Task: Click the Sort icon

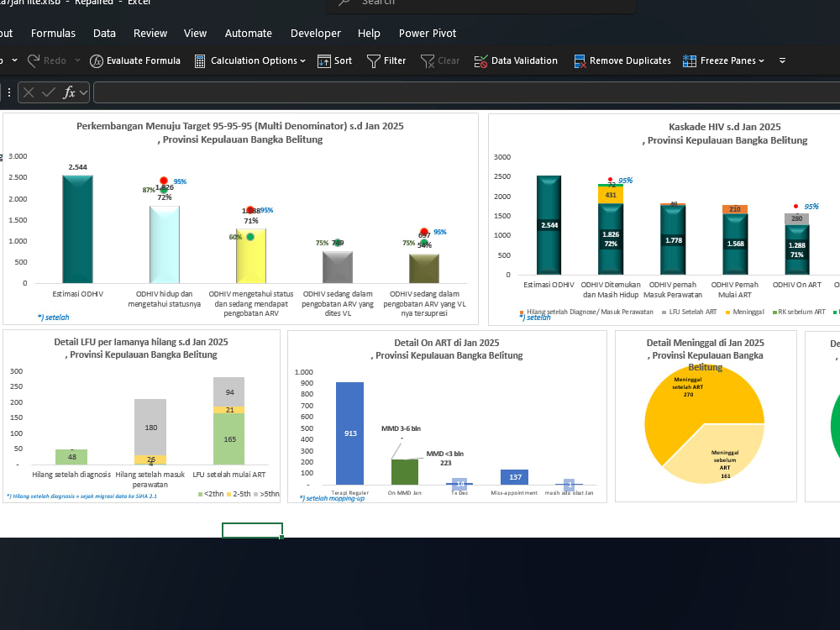Action: [324, 61]
